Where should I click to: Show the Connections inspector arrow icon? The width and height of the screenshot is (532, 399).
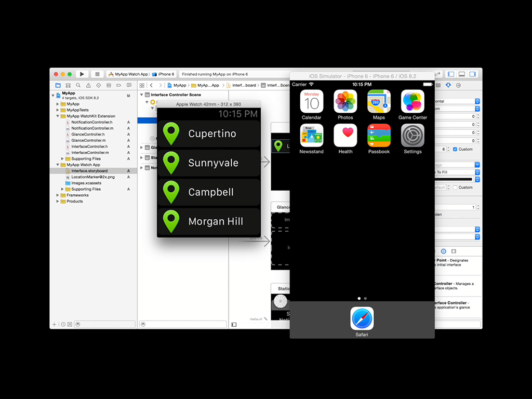[x=458, y=85]
